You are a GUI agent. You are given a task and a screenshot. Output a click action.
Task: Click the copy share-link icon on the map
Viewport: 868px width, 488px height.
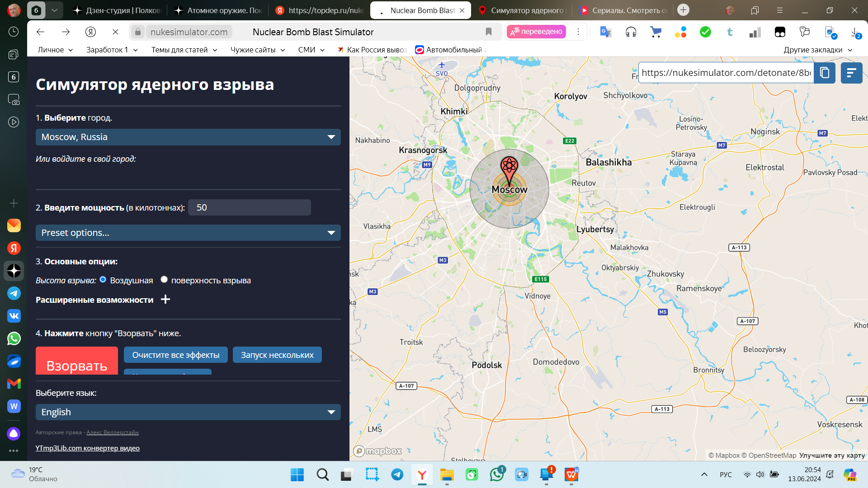824,73
